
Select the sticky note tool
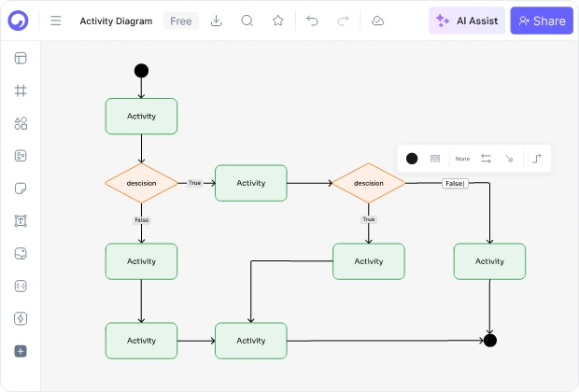(x=21, y=189)
